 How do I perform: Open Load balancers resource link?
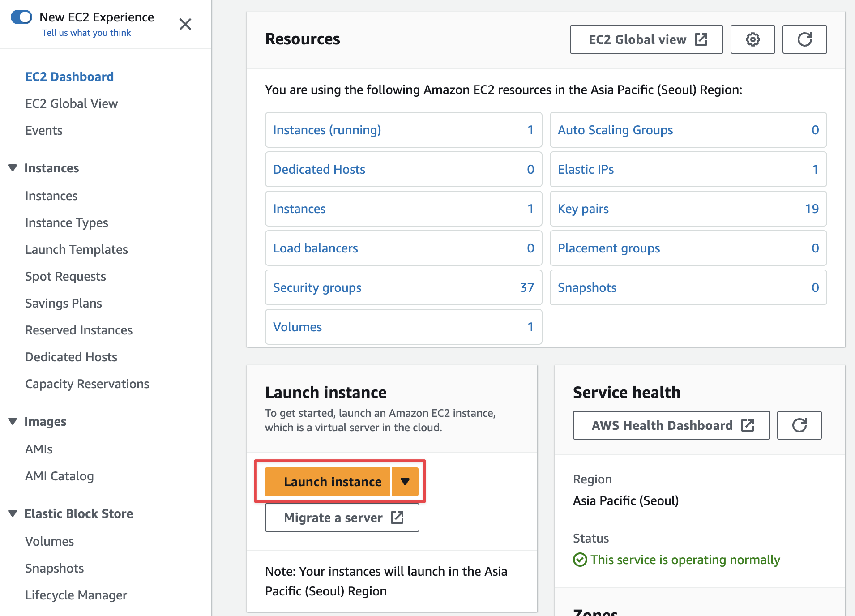316,248
